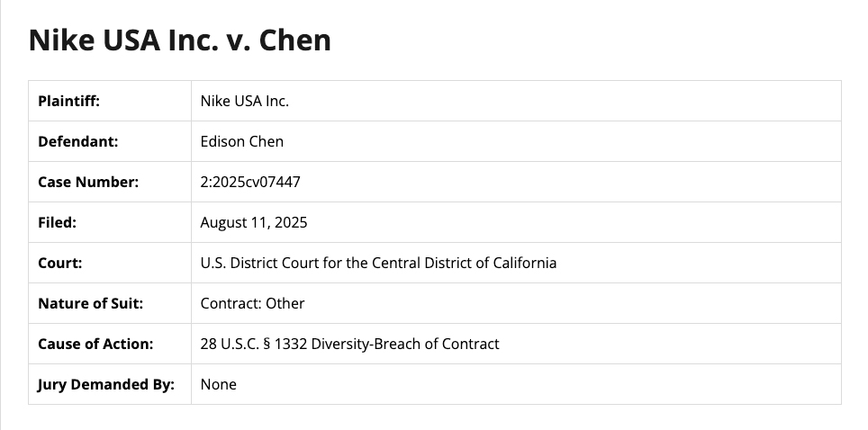Click the Nature of Suit label
Screen dimensions: 868x430
[x=90, y=303]
